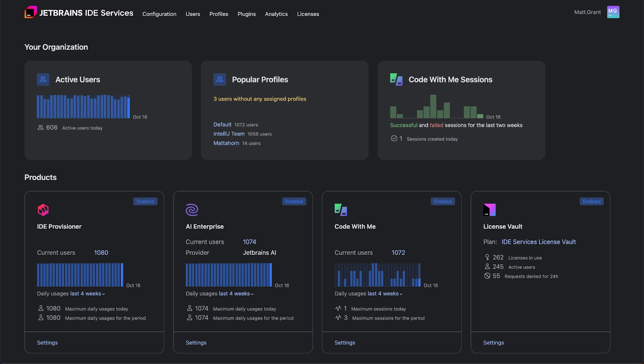
Task: Click the Code With Me product icon
Action: [x=341, y=210]
